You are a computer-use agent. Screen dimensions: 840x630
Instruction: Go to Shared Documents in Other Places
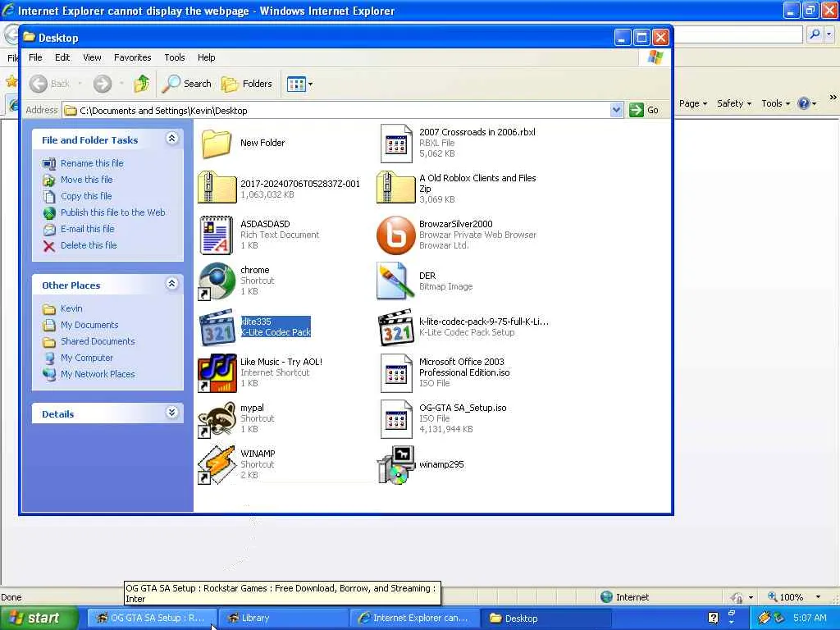(98, 341)
